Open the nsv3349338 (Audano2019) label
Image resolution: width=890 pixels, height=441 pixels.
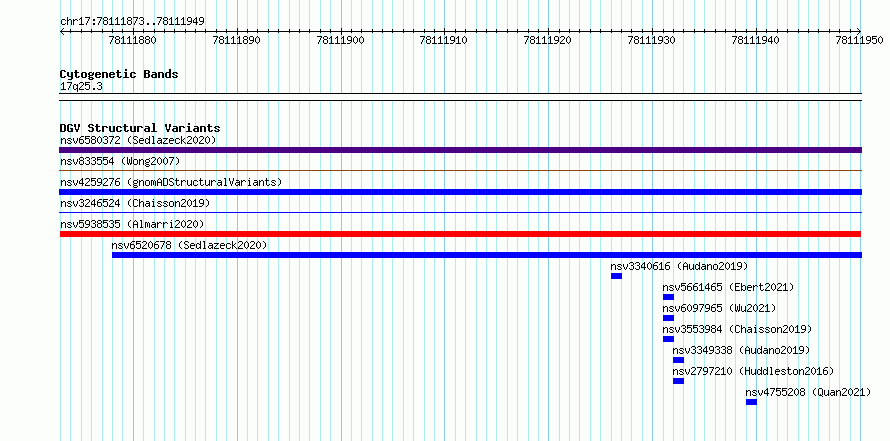tap(741, 350)
